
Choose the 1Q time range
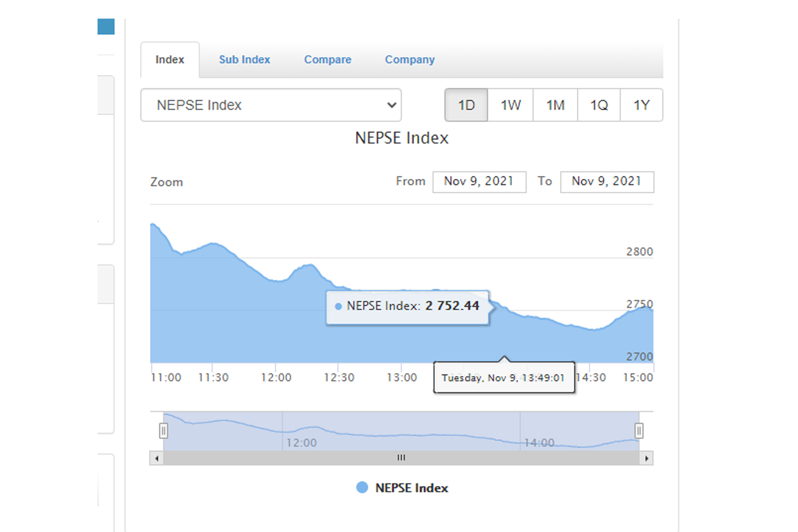598,105
